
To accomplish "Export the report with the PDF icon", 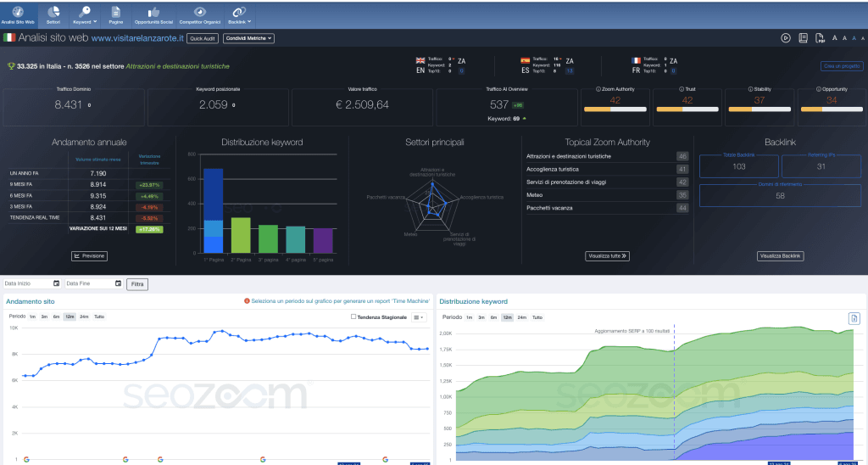I will point(820,38).
